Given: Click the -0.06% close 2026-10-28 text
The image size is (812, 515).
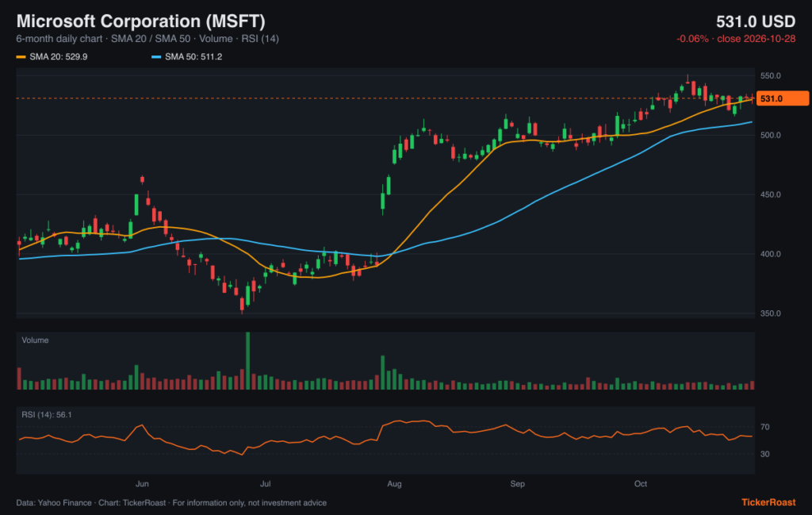Looking at the screenshot, I should (736, 39).
